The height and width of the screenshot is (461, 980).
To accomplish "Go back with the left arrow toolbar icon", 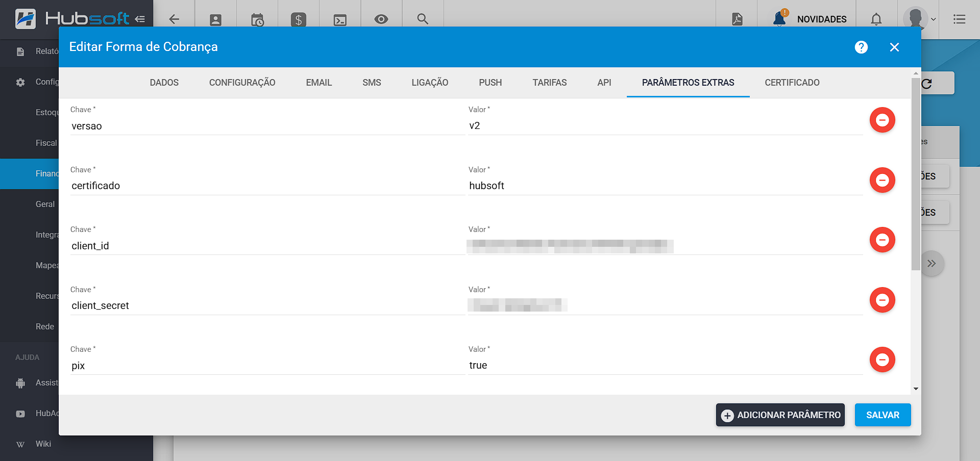I will click(x=174, y=19).
